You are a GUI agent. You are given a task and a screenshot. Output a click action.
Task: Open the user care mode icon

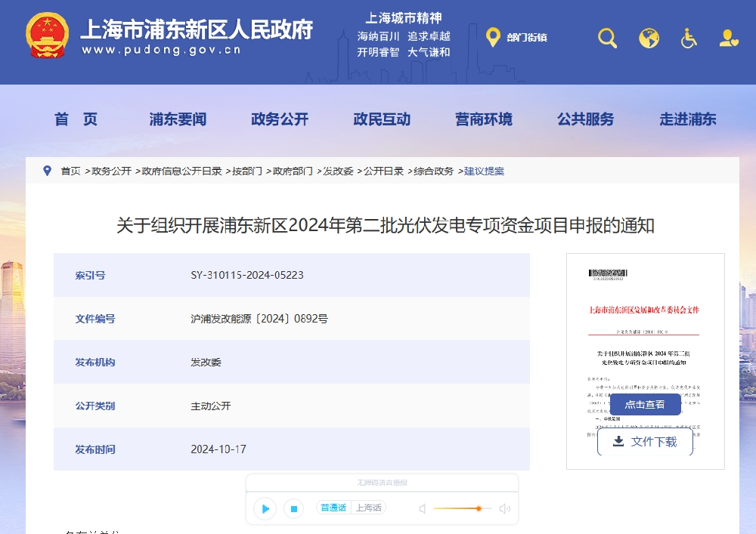[x=729, y=38]
